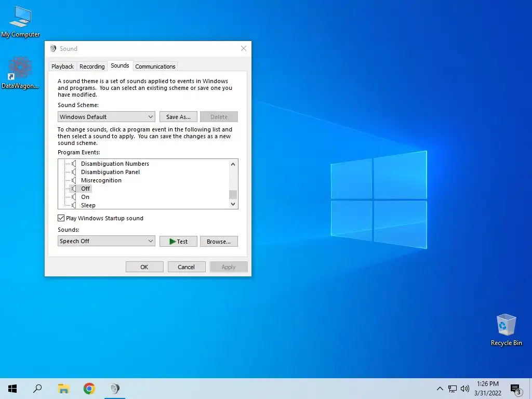Click the Windows Start button

coord(12,389)
